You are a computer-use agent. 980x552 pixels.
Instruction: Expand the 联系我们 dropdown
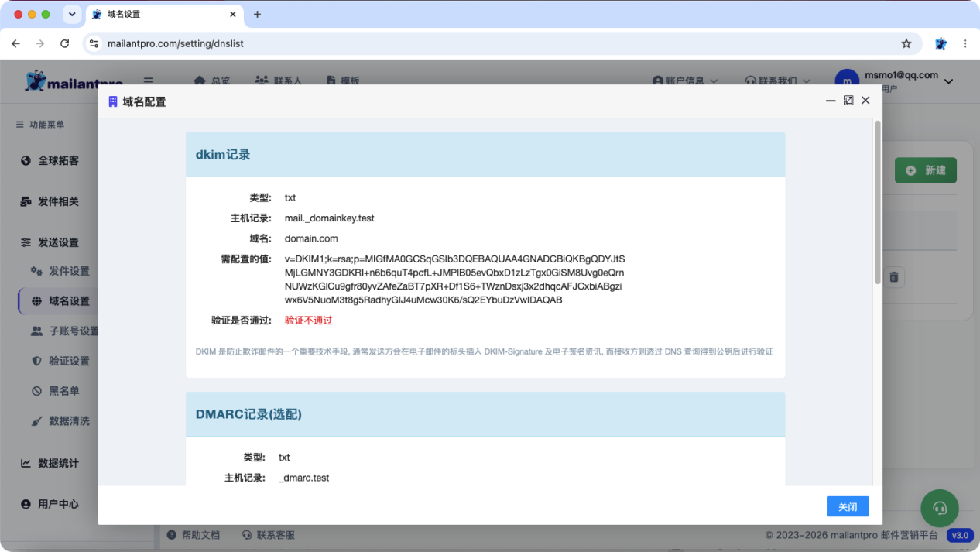point(778,81)
